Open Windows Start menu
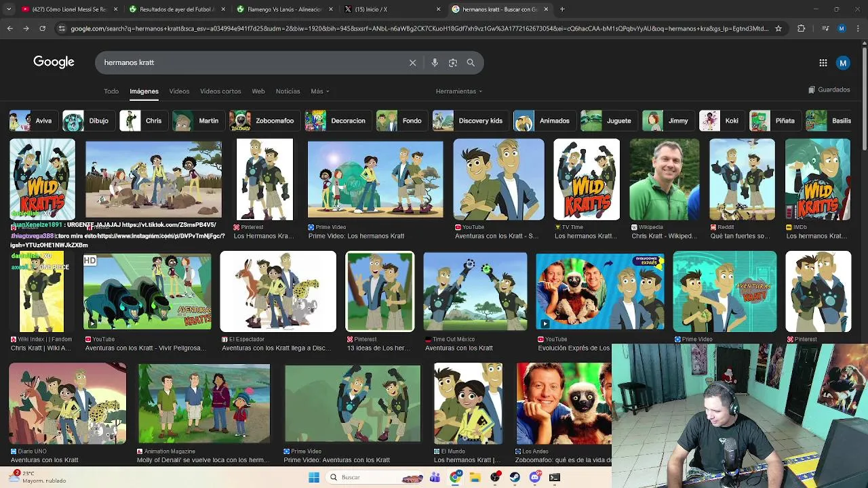This screenshot has height=488, width=868. coord(314,477)
